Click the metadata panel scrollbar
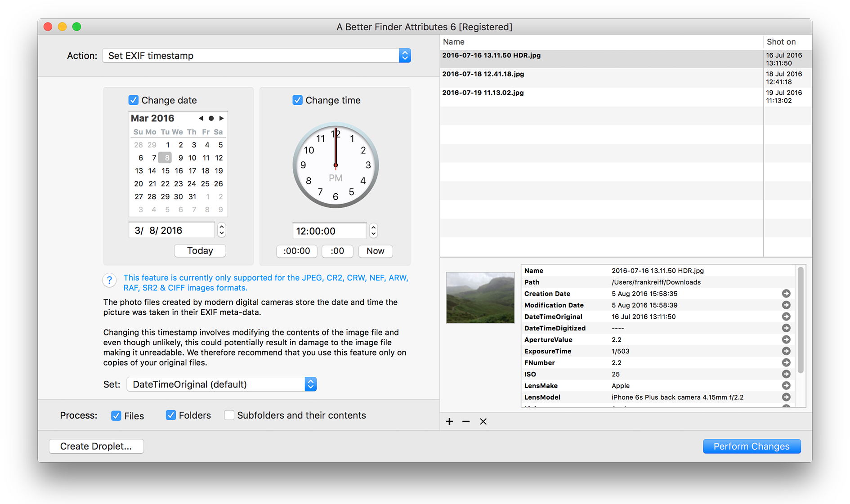 tap(801, 321)
